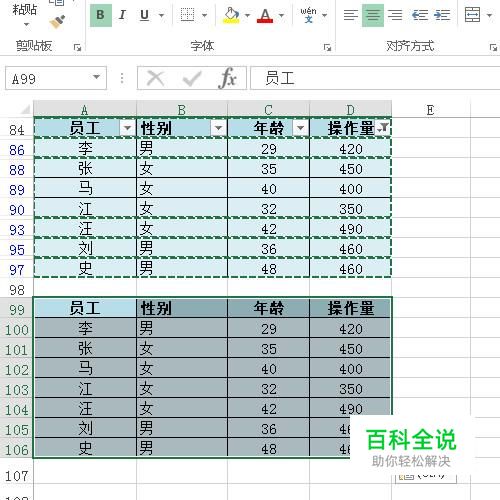Viewport: 500px width, 500px height.
Task: Click 操作量 header in row 99
Action: coord(350,308)
